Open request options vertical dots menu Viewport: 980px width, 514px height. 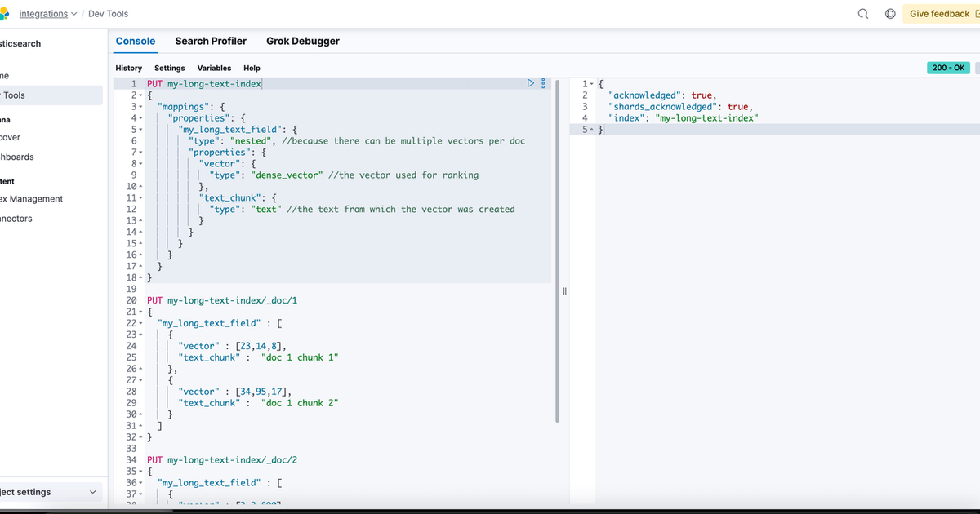542,83
